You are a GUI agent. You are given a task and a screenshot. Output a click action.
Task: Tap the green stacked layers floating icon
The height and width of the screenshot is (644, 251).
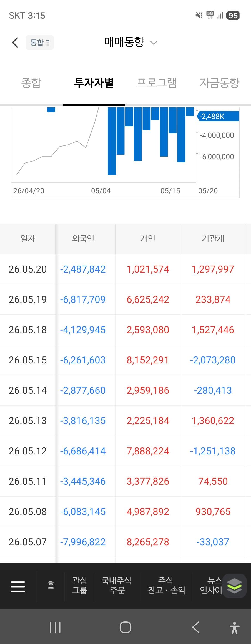coord(234,586)
